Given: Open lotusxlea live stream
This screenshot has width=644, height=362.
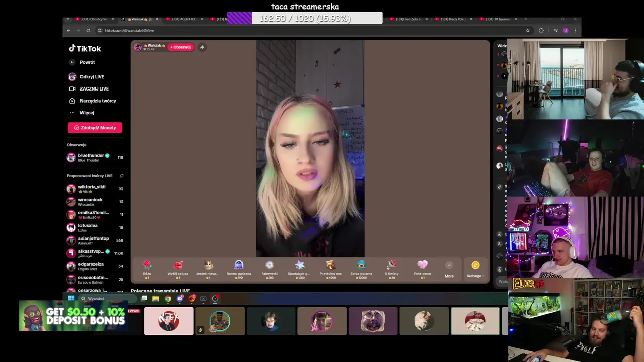Looking at the screenshot, I should pyautogui.click(x=95, y=227).
